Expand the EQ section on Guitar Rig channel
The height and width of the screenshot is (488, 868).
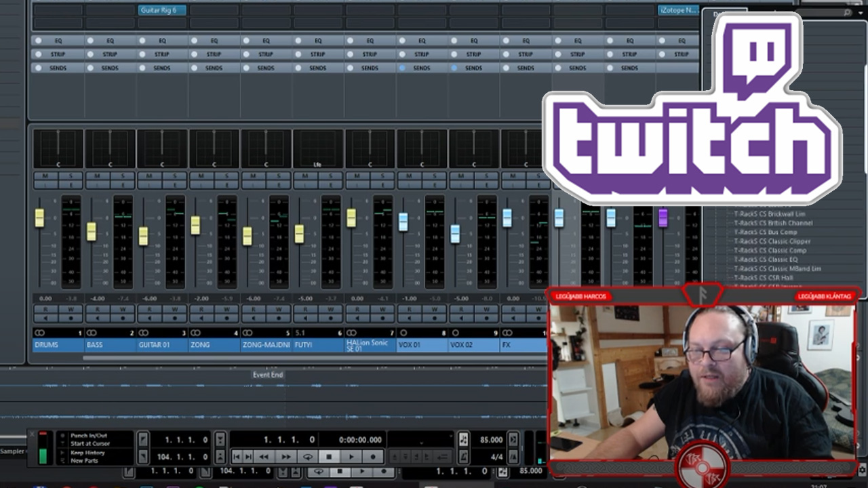[162, 41]
